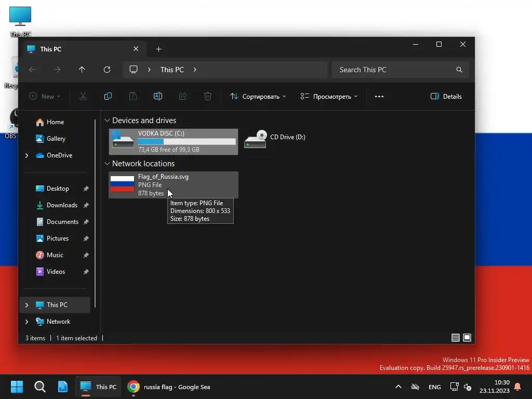The width and height of the screenshot is (532, 399).
Task: Click the blue widgets app icon on taskbar
Action: click(x=63, y=387)
